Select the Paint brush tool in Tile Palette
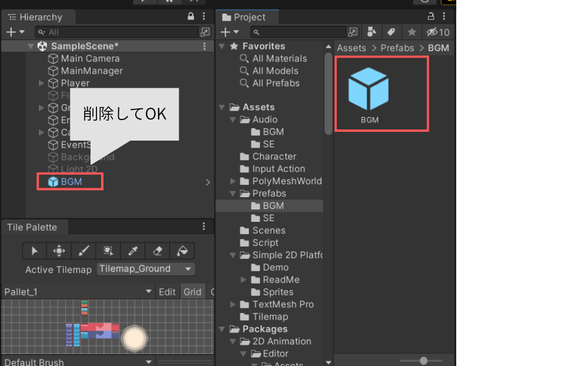The width and height of the screenshot is (588, 366). click(83, 251)
